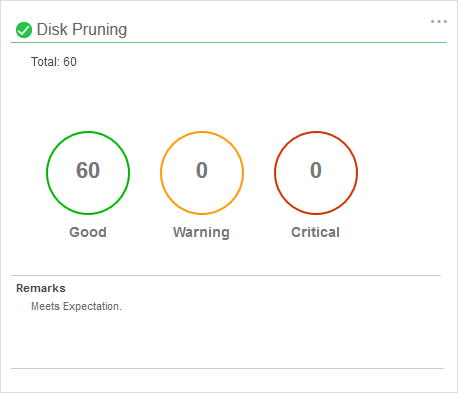Select the red Critical circle
460x394 pixels.
click(x=316, y=173)
